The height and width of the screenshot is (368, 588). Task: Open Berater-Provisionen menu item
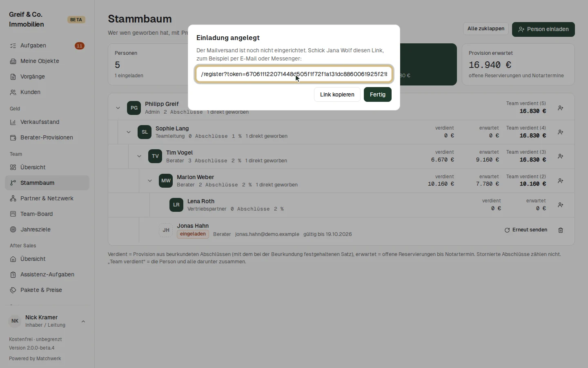47,137
